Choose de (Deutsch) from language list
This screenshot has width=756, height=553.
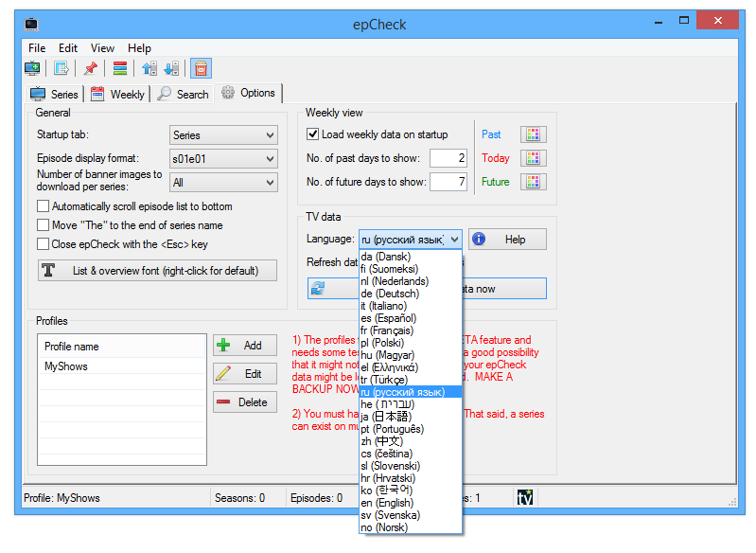tap(411, 294)
